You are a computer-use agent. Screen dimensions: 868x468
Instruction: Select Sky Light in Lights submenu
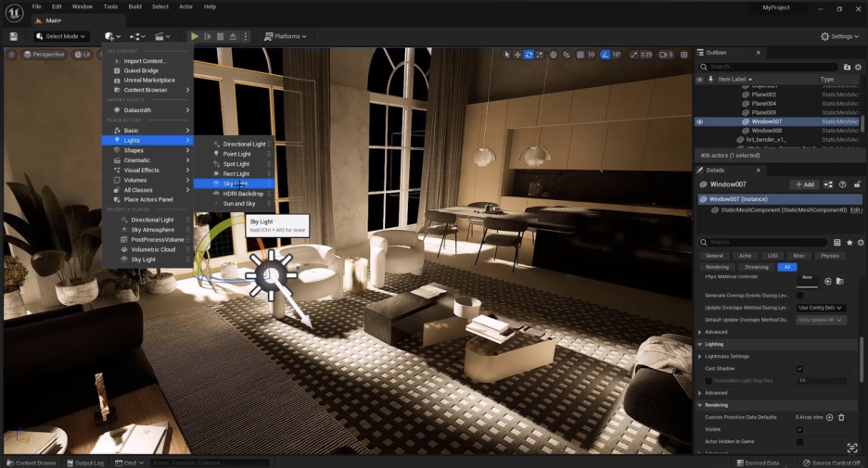click(x=234, y=183)
